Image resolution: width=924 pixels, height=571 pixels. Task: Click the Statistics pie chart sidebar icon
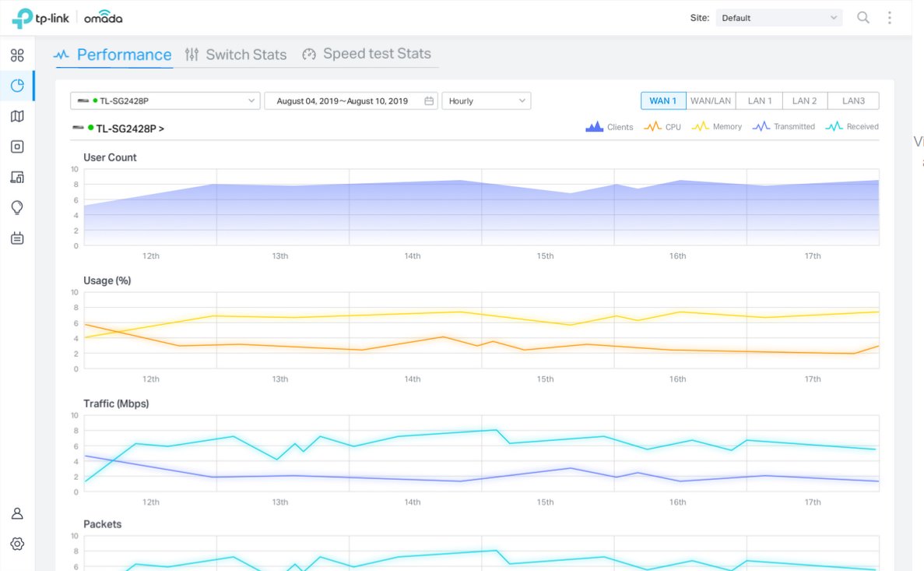click(17, 86)
